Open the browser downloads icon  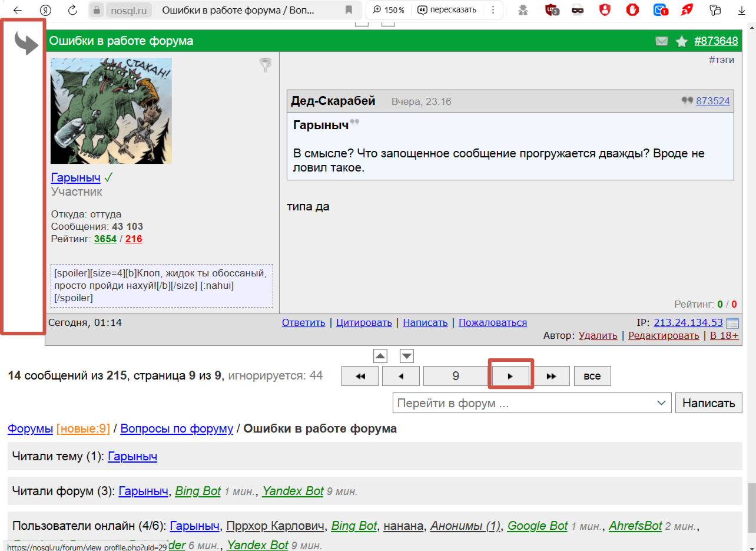[x=742, y=10]
